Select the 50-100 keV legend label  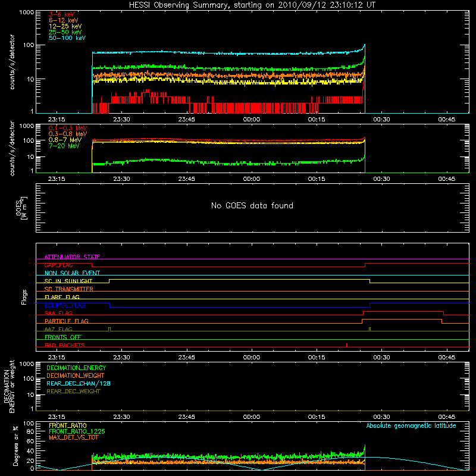tap(67, 38)
